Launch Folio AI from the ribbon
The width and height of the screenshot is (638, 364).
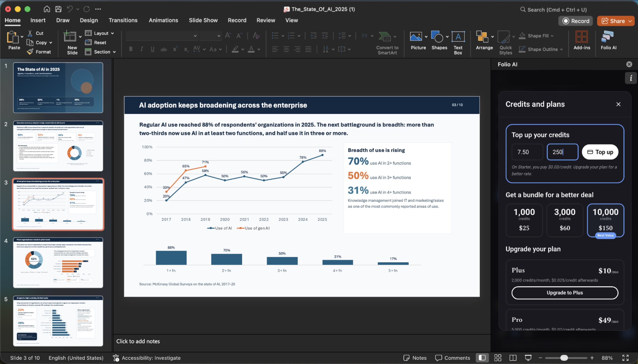click(x=608, y=40)
